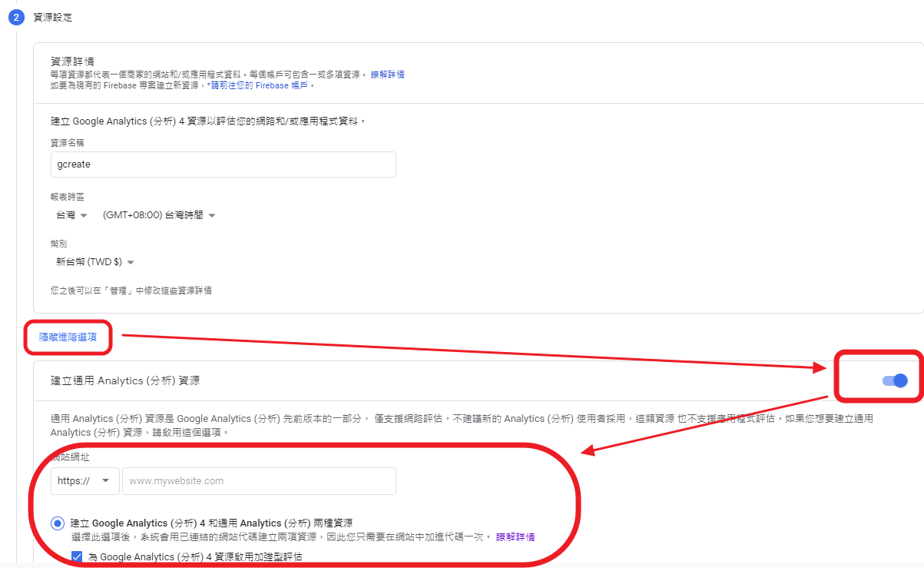Click the www.mywebsite.com URL input field
The image size is (924, 568).
tap(259, 481)
